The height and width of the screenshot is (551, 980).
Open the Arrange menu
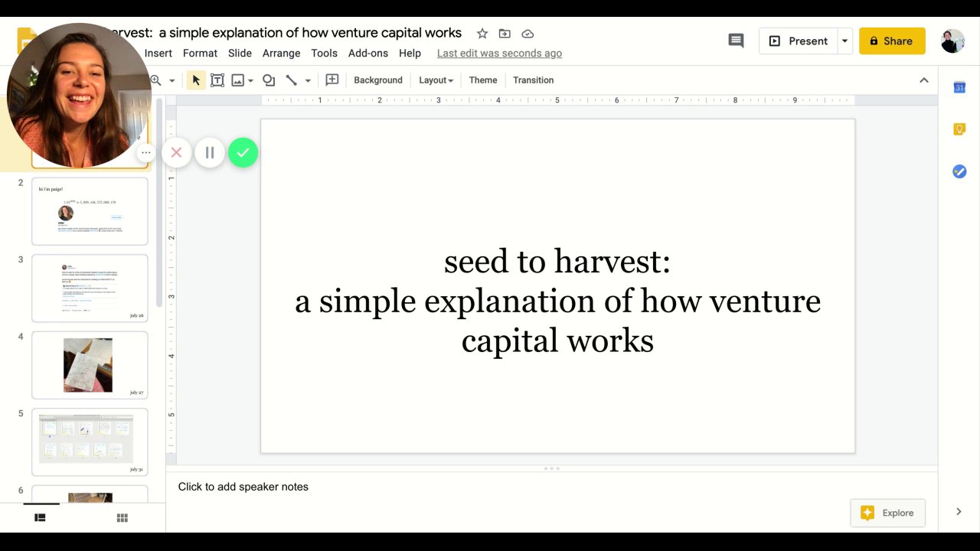281,53
